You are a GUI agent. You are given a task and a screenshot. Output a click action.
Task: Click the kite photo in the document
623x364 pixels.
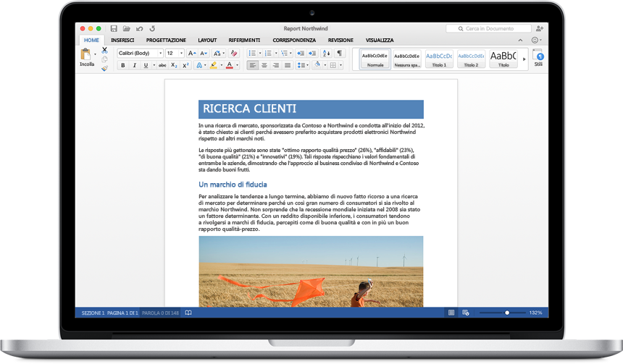coord(311,271)
